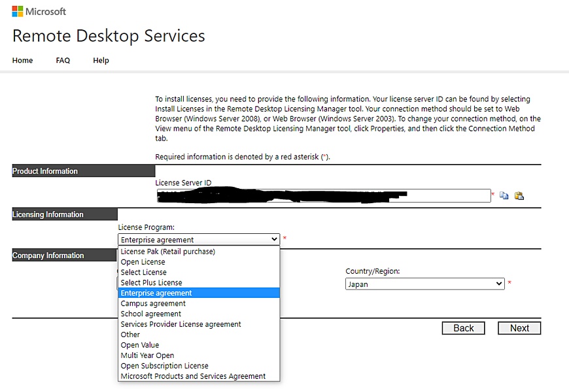Click the Back button
569x392 pixels.
point(463,328)
